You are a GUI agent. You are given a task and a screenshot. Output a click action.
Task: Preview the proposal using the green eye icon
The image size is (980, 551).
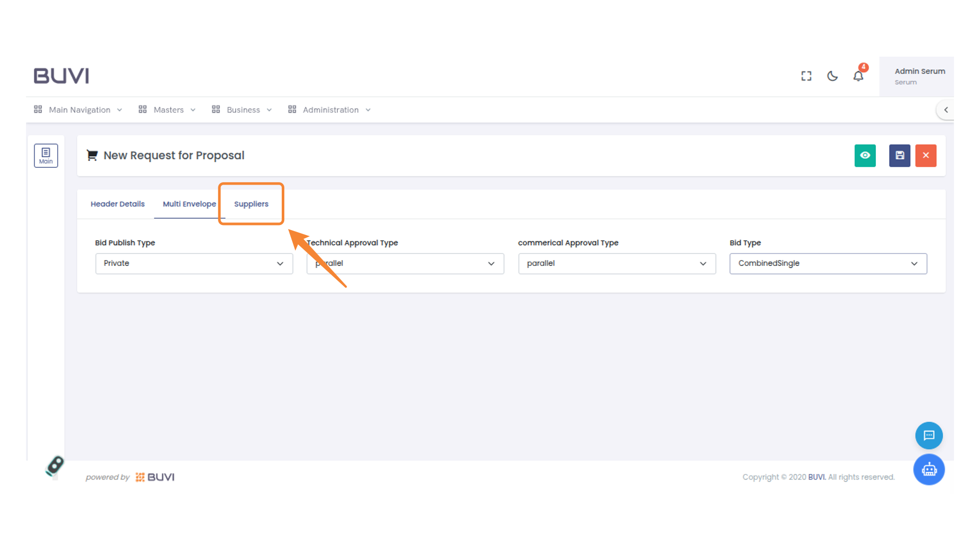point(865,156)
